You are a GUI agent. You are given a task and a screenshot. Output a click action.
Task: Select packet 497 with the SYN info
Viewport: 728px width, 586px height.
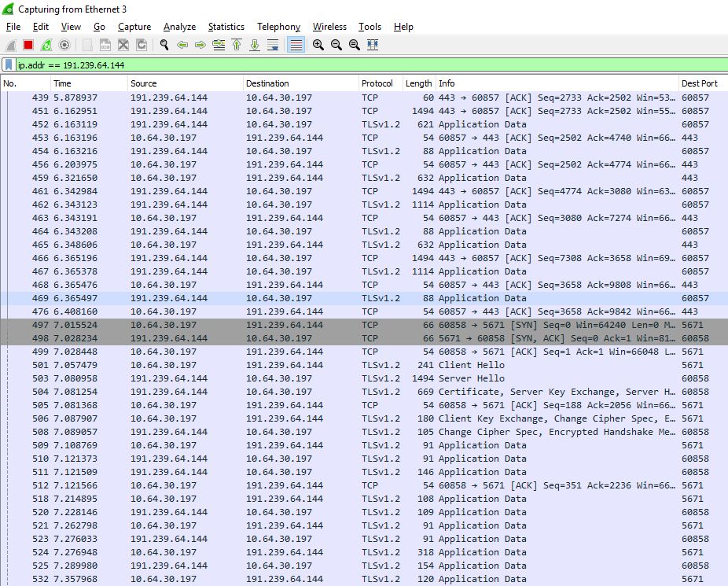364,325
